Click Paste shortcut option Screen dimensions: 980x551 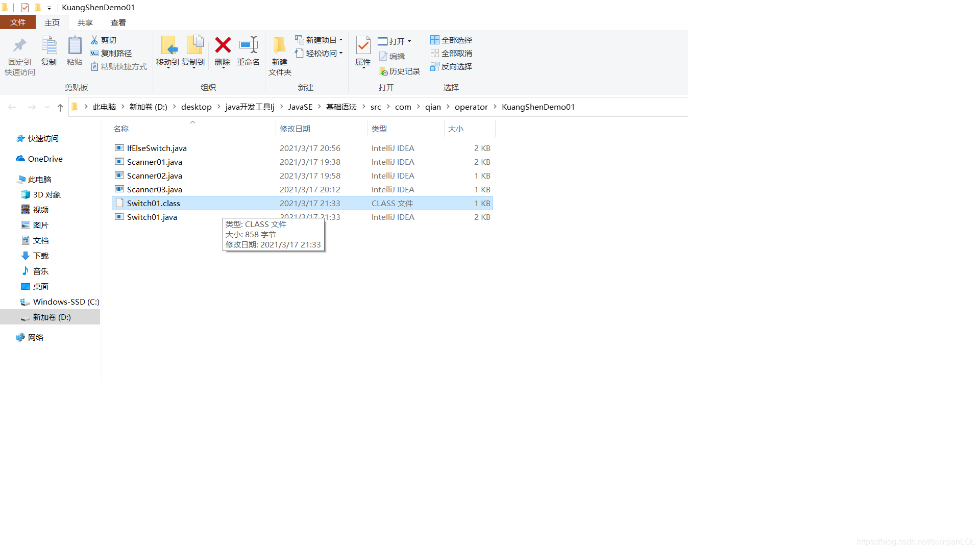tap(118, 66)
